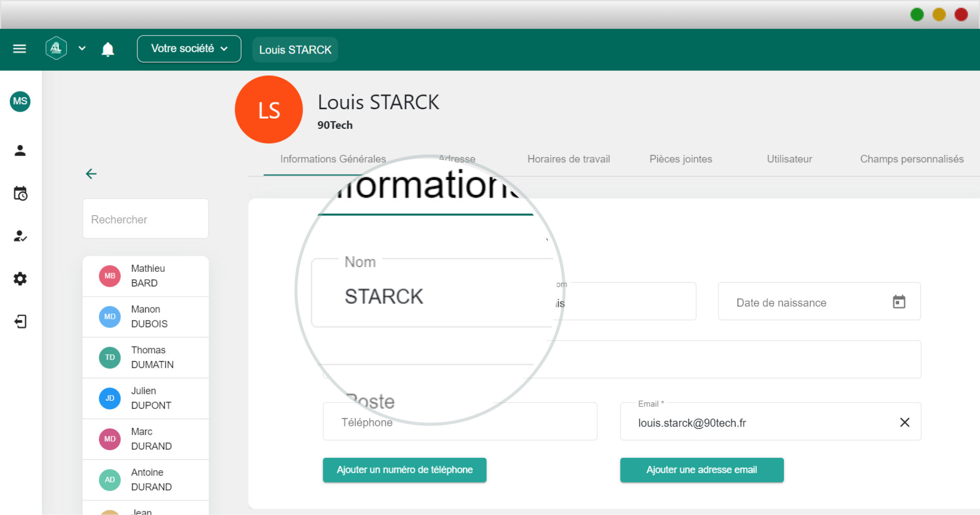Expand the dropdown arrow beside the logo
The width and height of the screenshot is (980, 515).
pos(82,48)
